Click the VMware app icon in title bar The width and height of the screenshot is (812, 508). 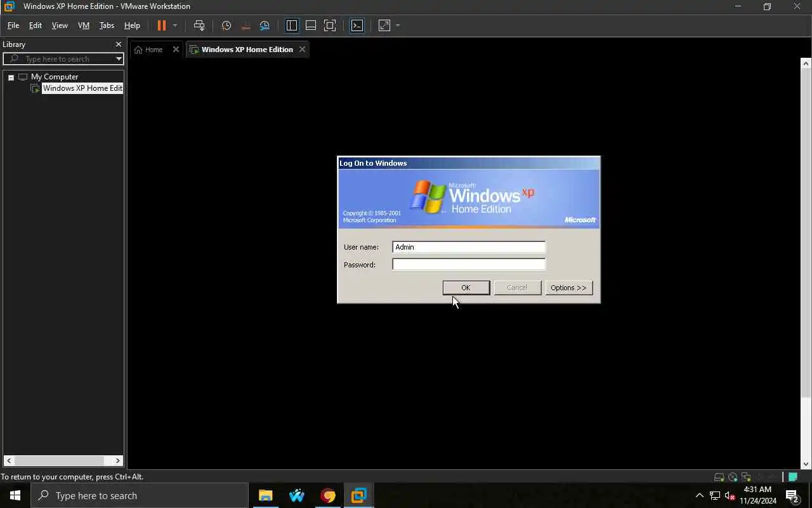click(x=9, y=6)
